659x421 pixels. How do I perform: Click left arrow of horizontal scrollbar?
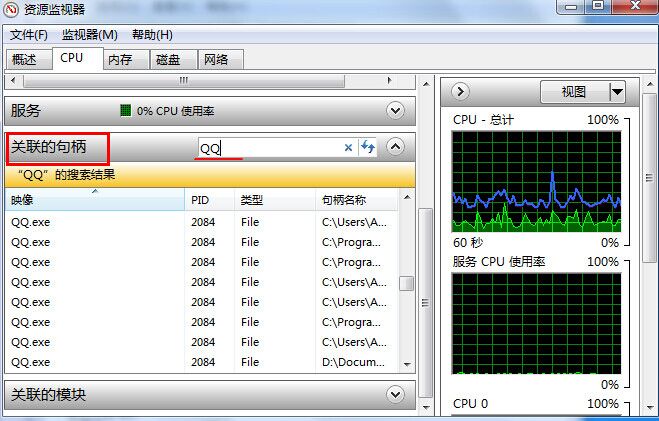(13, 80)
